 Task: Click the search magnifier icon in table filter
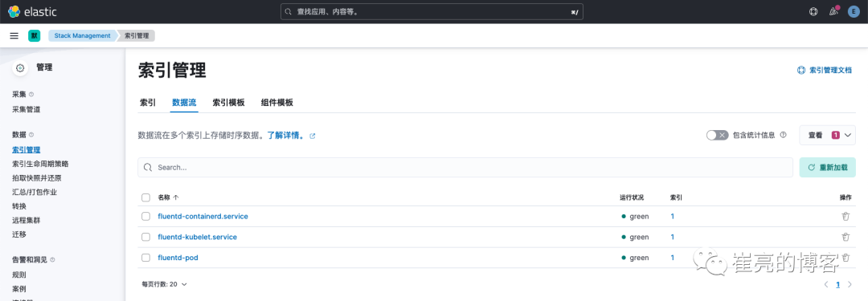coord(148,167)
